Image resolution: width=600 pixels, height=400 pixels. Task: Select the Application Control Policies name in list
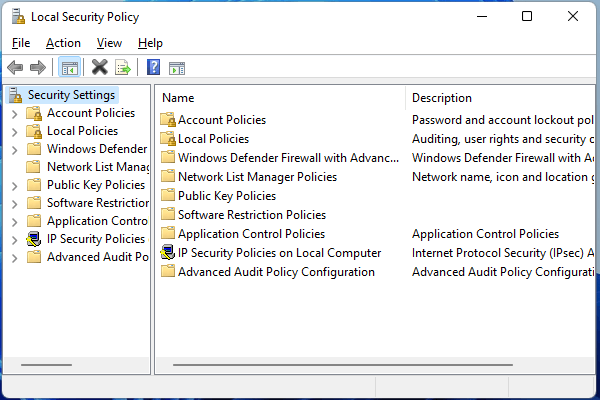[x=251, y=233]
